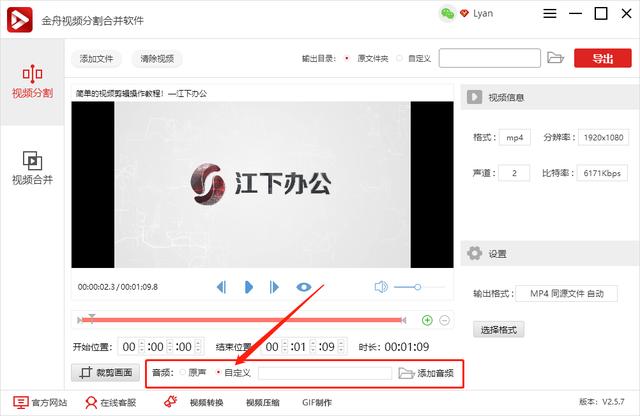Click the 添加文件 button

click(x=96, y=59)
